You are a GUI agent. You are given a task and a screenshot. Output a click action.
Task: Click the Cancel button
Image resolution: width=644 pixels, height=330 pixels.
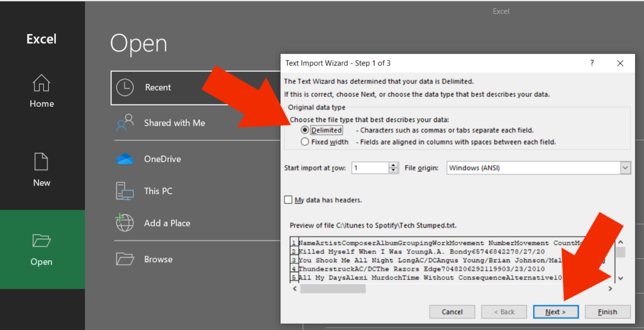[452, 312]
